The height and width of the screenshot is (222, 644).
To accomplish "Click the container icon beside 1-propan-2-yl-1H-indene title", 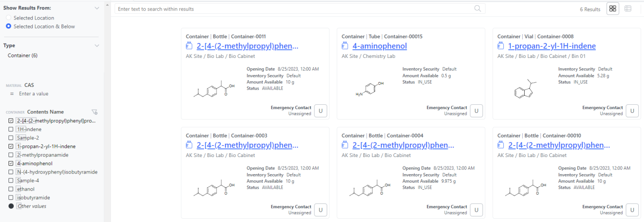I will pyautogui.click(x=501, y=46).
